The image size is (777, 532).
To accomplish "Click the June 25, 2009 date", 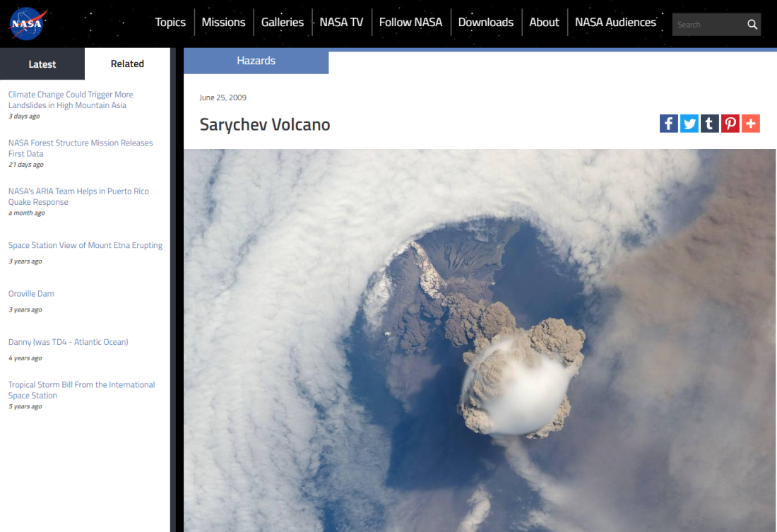I will point(223,97).
